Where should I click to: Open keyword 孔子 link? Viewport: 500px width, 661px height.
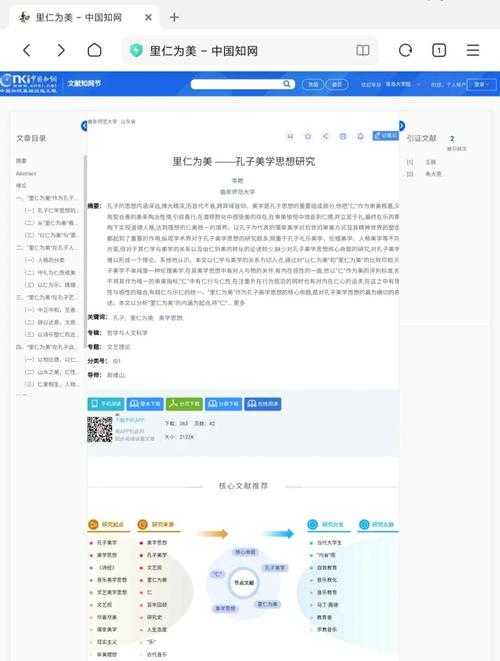(x=118, y=317)
